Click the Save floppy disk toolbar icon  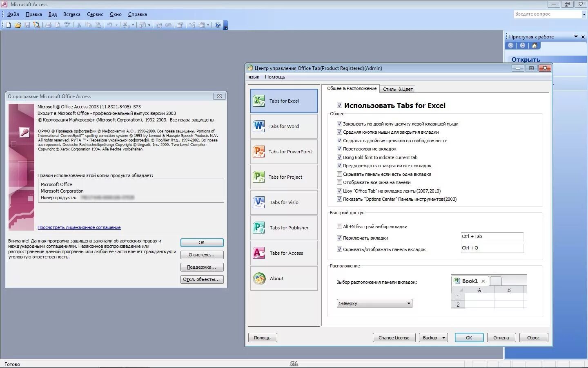coord(27,25)
